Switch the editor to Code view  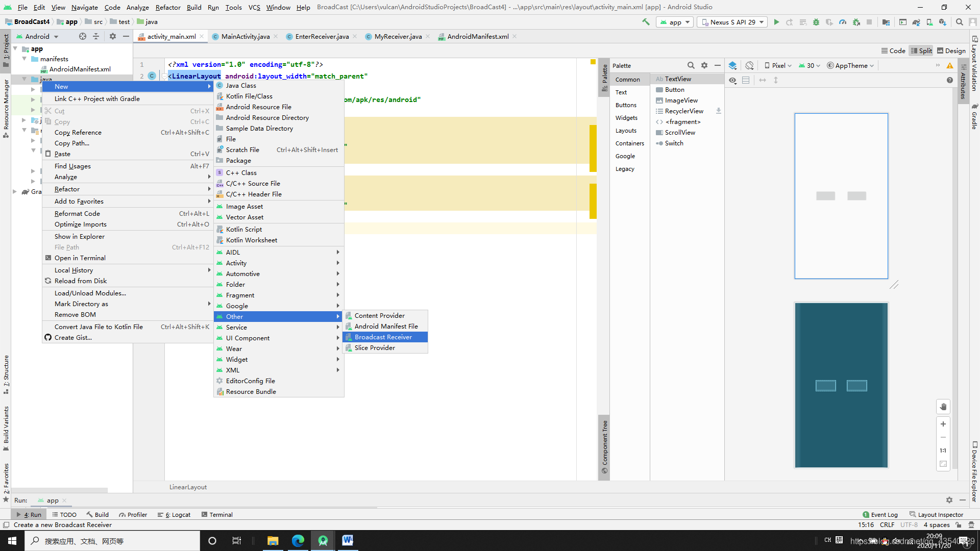click(893, 51)
